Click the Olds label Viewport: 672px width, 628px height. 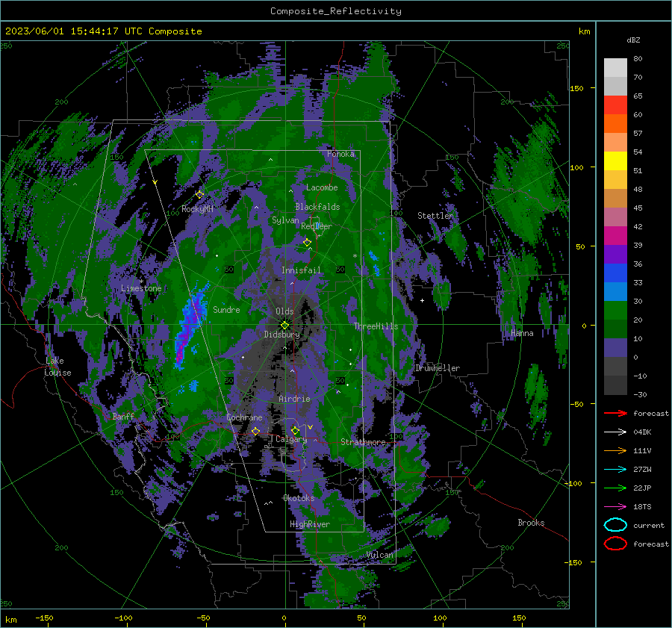pyautogui.click(x=284, y=311)
